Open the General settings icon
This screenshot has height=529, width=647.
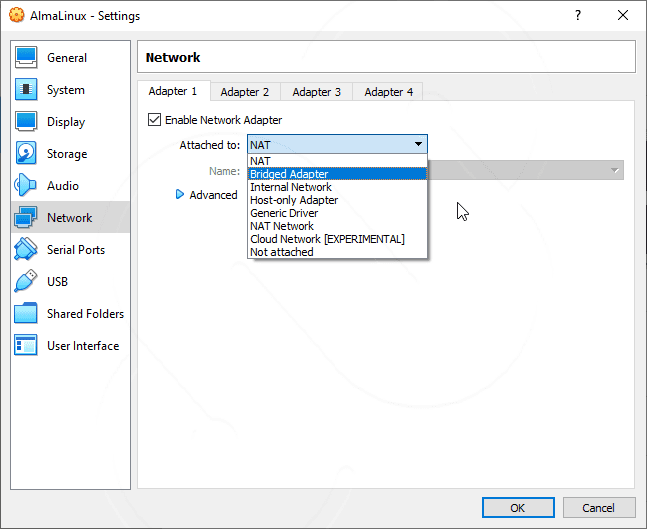tap(26, 57)
